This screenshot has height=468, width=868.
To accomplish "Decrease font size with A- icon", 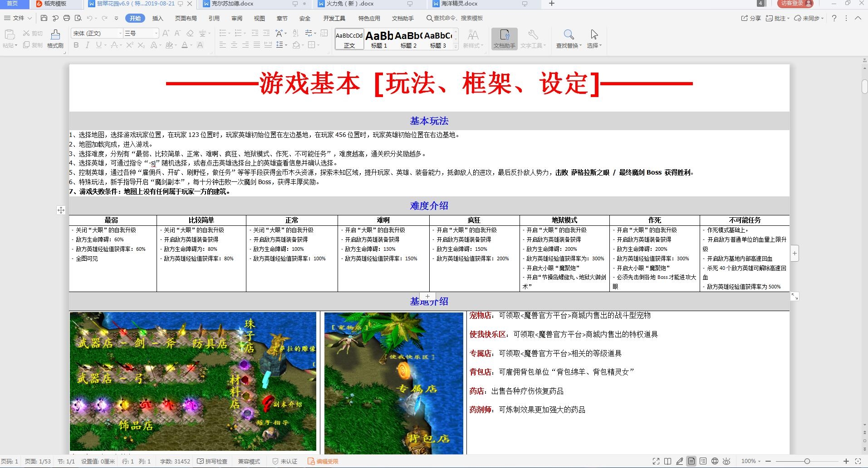I will [177, 33].
